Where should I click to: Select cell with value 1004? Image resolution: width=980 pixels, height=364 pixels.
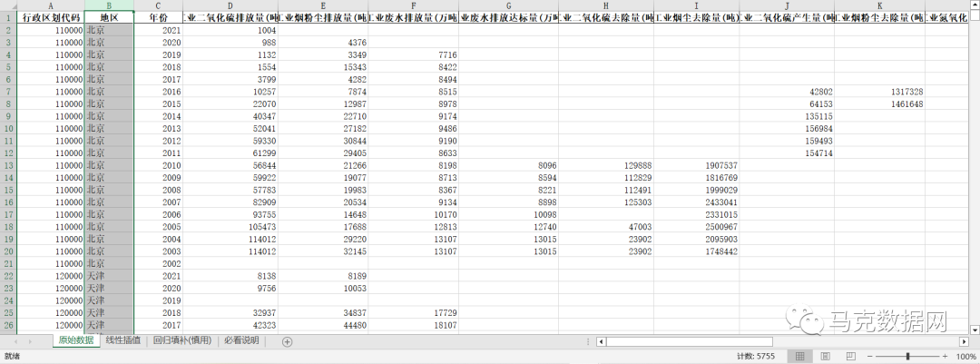click(230, 30)
